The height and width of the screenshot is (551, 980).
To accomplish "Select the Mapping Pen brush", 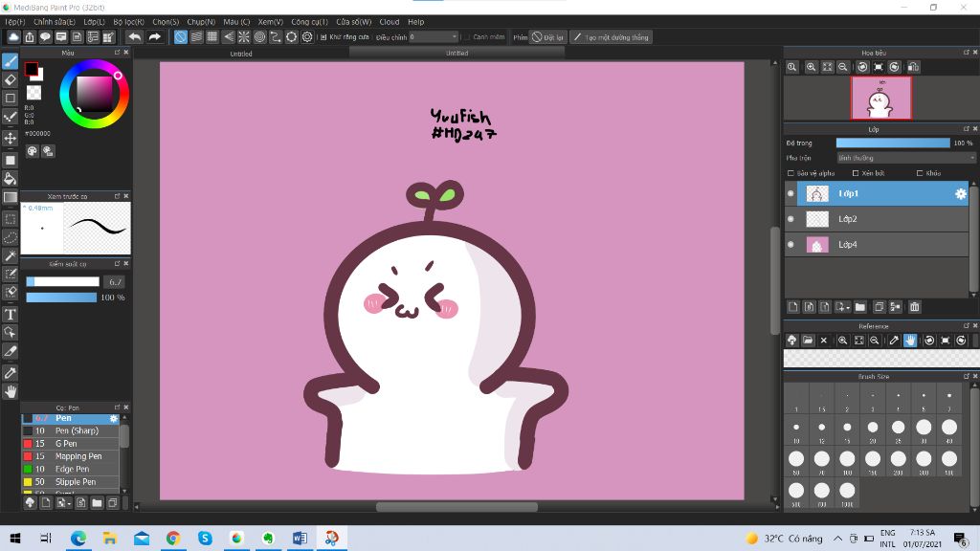I will (x=70, y=456).
